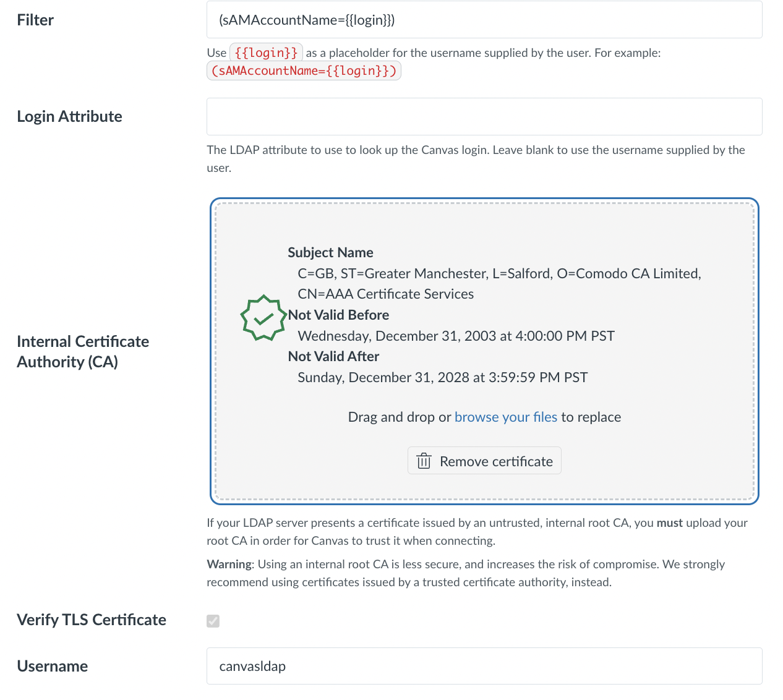The height and width of the screenshot is (700, 783).
Task: Click the C=GB, ST=Greater Manchester subject line
Action: (x=499, y=273)
